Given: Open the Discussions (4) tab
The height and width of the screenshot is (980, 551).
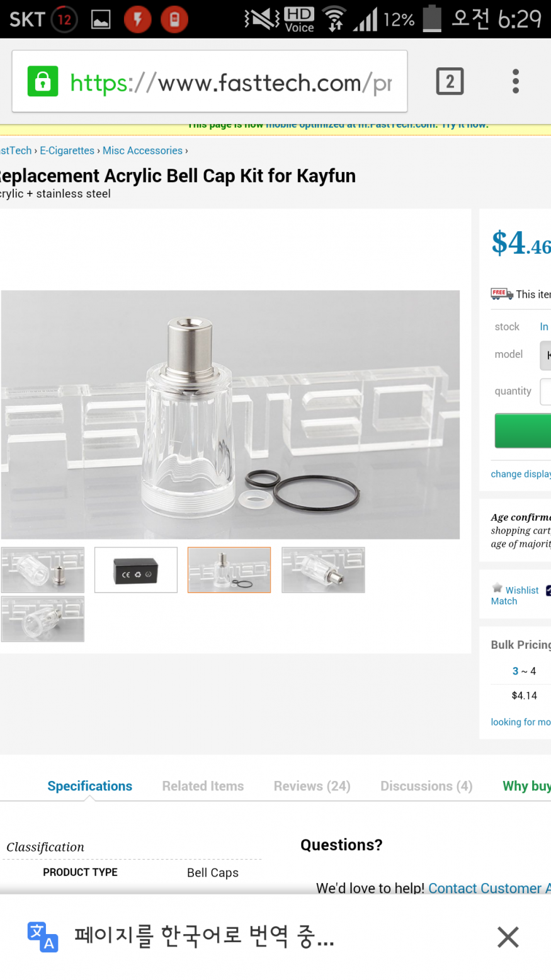Looking at the screenshot, I should [x=426, y=786].
